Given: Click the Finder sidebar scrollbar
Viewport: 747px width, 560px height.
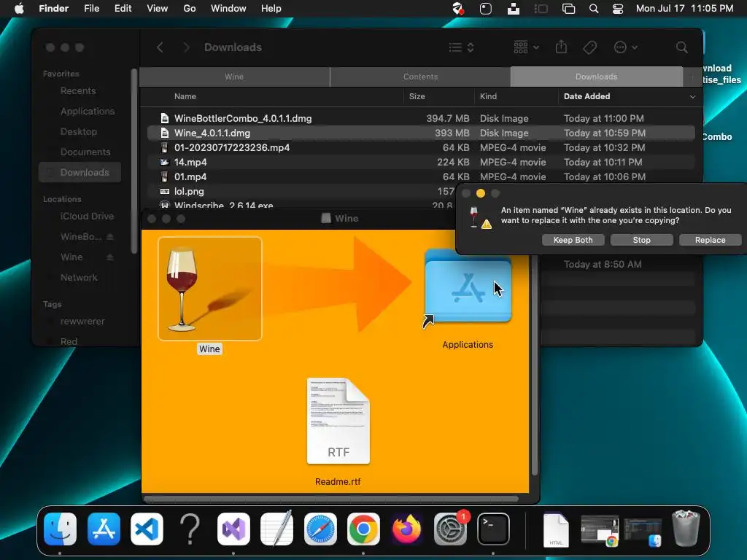Looking at the screenshot, I should [134, 162].
